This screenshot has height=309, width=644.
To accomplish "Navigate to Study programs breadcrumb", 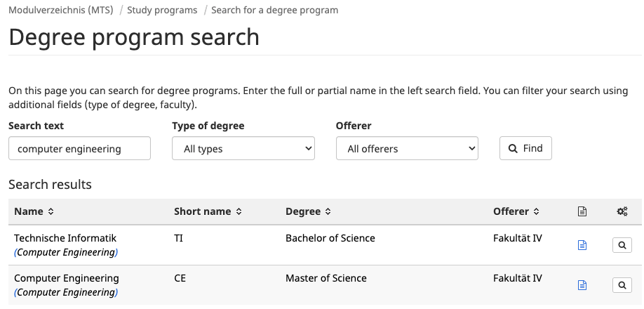I will (162, 11).
